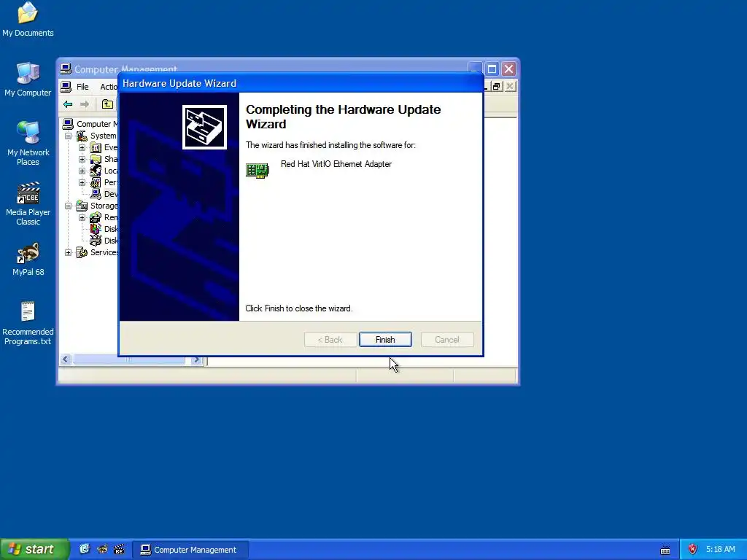The width and height of the screenshot is (747, 560).
Task: Click the green Back arrow toolbar icon
Action: pyautogui.click(x=68, y=104)
